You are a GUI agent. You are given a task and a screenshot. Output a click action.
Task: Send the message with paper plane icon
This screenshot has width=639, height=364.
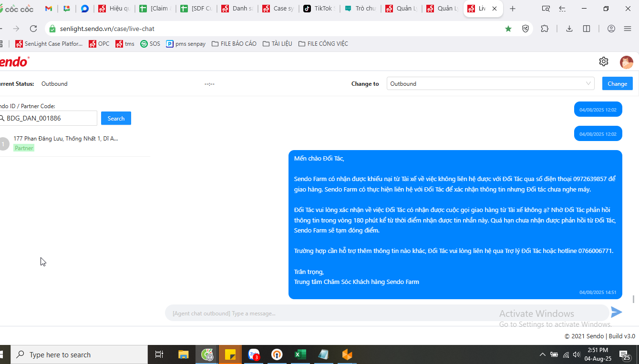click(x=617, y=312)
